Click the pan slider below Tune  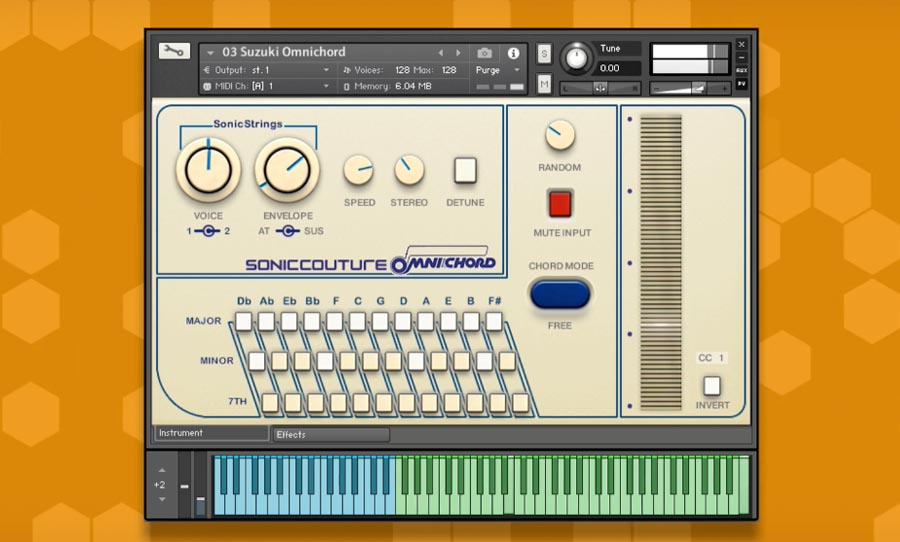coord(600,88)
